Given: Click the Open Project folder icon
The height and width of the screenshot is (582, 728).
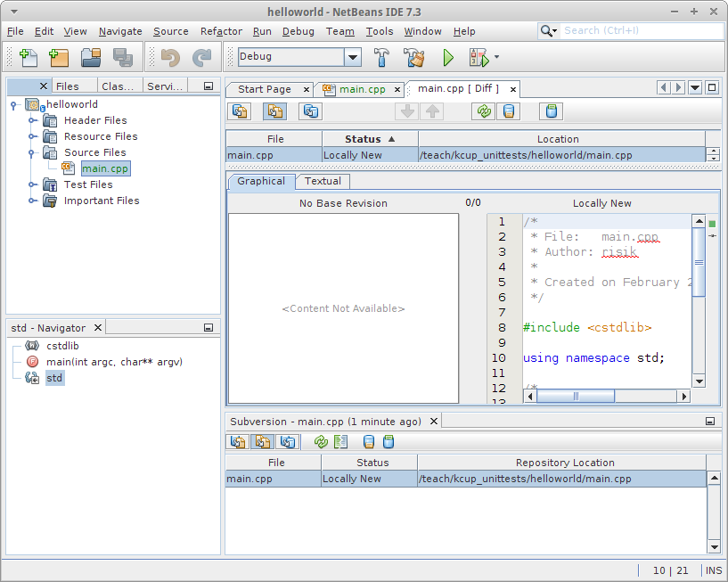Looking at the screenshot, I should point(91,58).
